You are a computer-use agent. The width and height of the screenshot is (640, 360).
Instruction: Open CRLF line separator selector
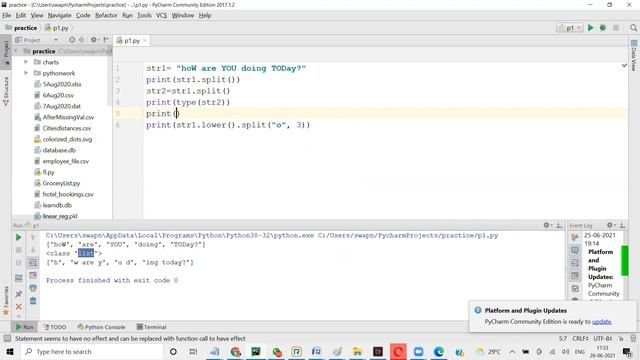click(580, 339)
